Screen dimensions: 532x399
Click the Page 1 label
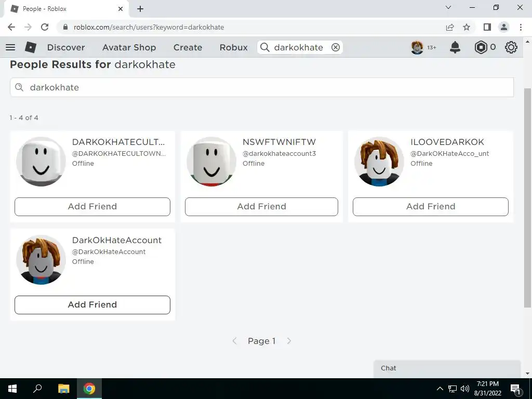[262, 341]
